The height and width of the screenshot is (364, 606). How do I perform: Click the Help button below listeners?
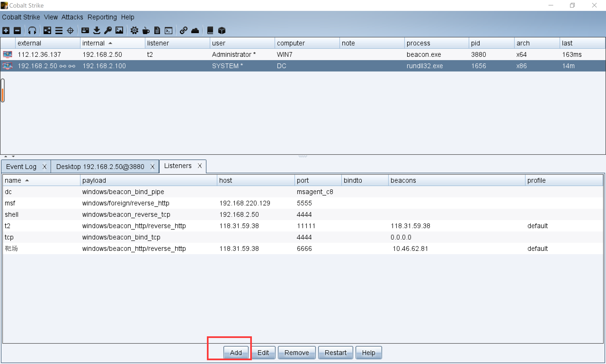click(369, 352)
